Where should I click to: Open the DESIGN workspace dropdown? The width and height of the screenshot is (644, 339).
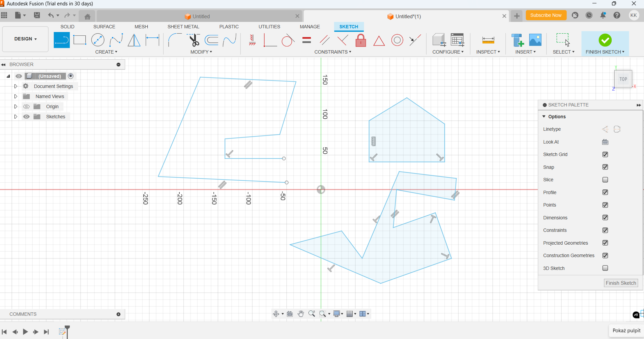point(25,39)
